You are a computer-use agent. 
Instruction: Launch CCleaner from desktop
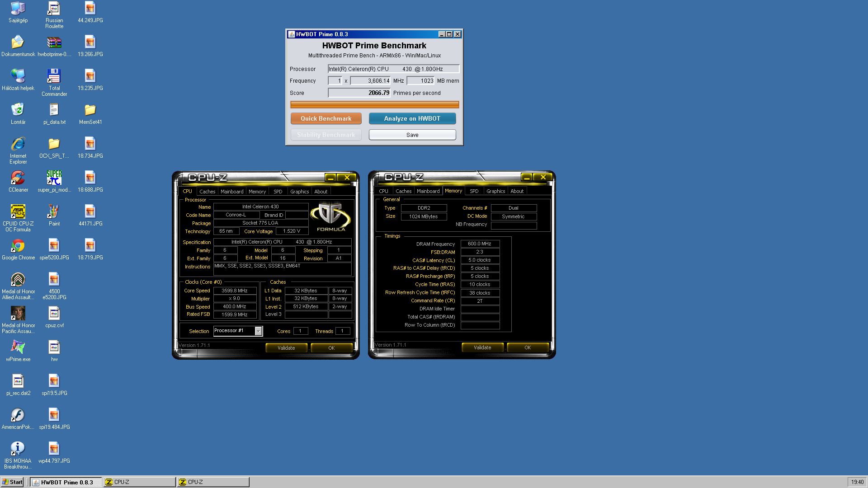point(18,182)
